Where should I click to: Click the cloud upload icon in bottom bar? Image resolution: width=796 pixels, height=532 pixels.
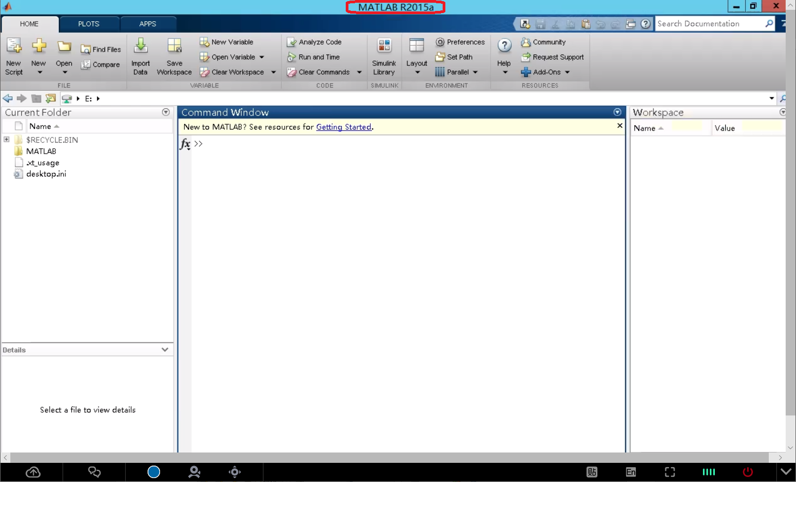point(33,472)
